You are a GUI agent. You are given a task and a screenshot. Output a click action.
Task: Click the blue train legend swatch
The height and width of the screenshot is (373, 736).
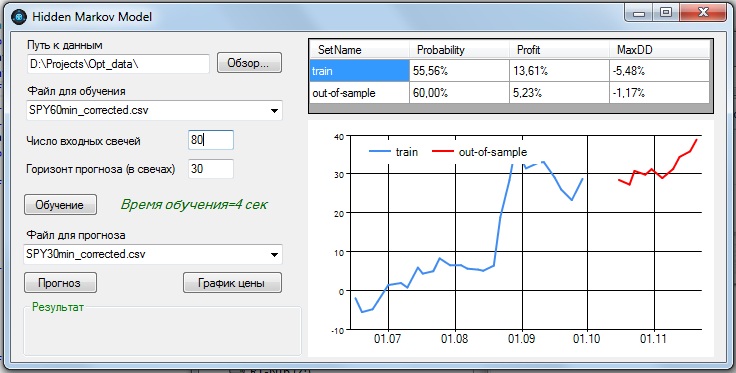(x=380, y=152)
